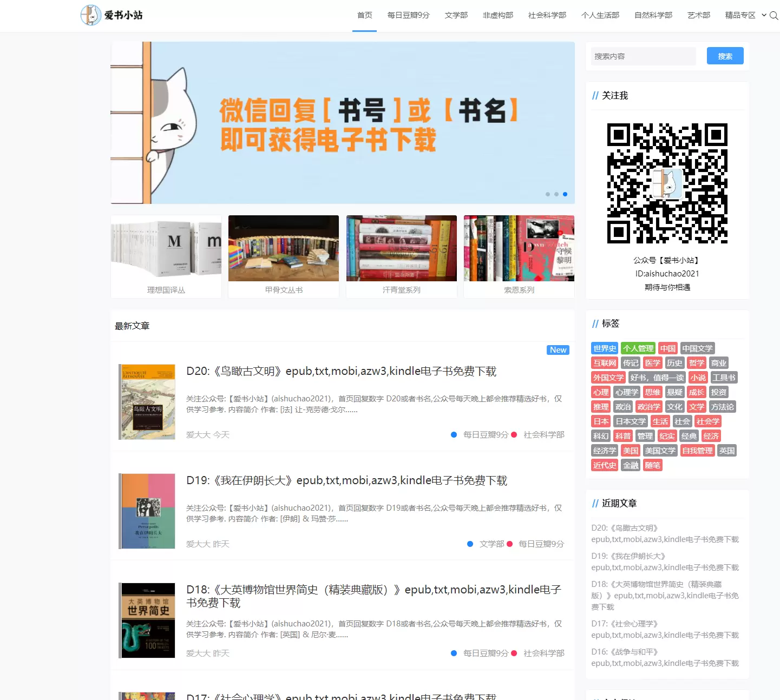Screen dimensions: 780x700
Task: Open article D20 《鸟瞰古文明》 title
Action: click(342, 371)
